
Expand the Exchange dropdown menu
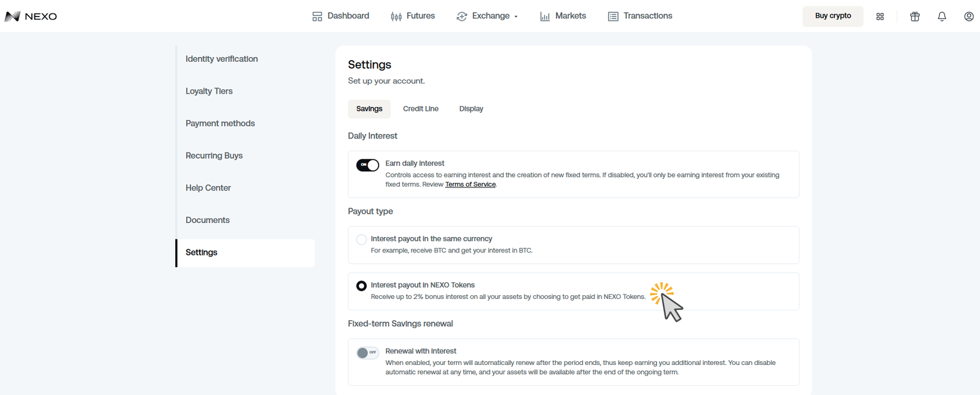[x=488, y=16]
